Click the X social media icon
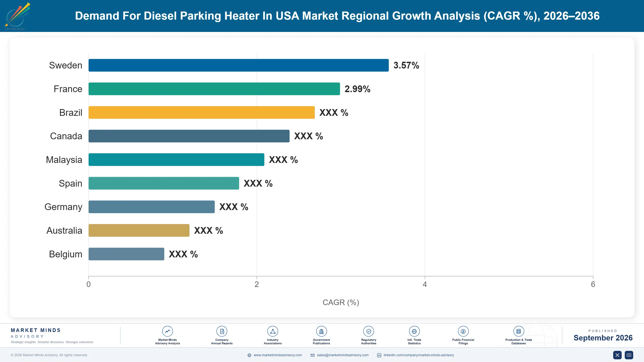 click(617, 355)
